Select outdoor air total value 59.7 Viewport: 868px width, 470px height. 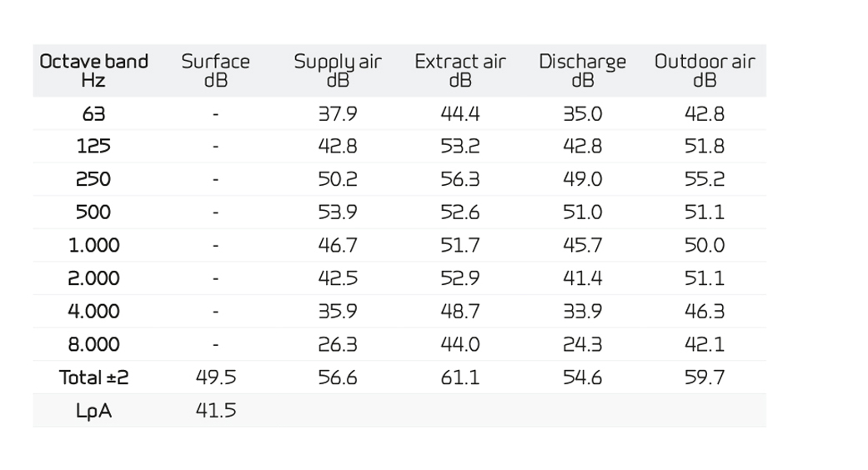pyautogui.click(x=705, y=377)
